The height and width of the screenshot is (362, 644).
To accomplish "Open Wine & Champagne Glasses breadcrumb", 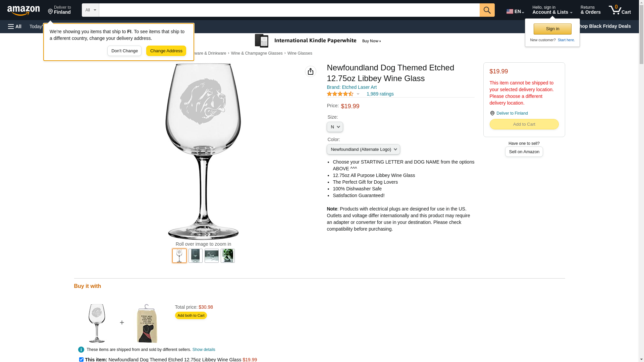I will [x=257, y=53].
